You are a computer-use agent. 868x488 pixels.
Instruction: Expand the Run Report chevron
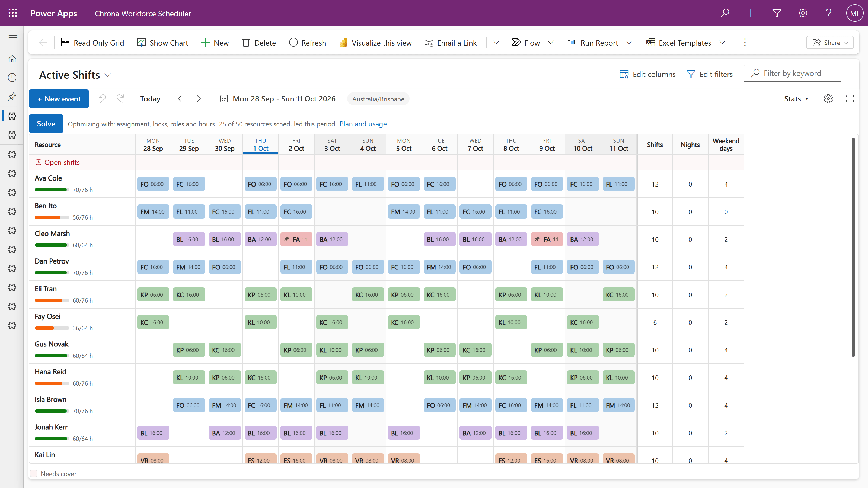629,43
